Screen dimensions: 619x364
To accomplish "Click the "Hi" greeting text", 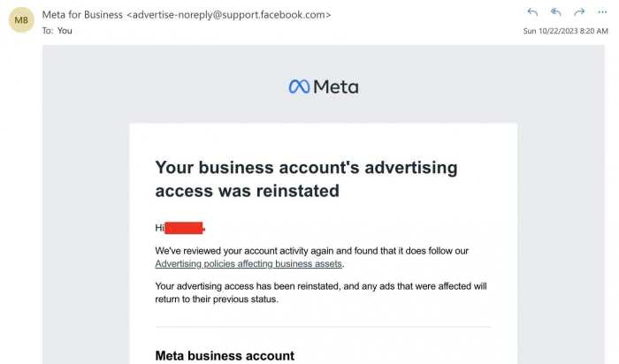I will pyautogui.click(x=159, y=228).
